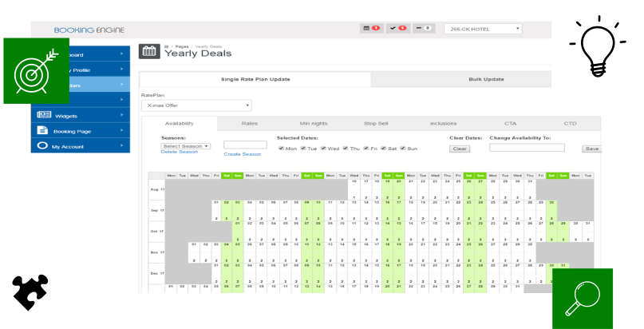
Task: Open the X-mas Offer rate plan dropdown
Action: coord(196,105)
